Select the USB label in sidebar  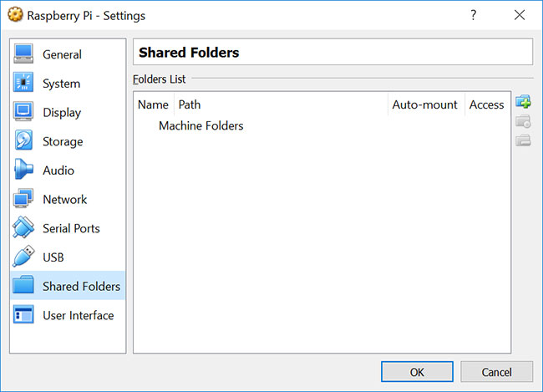53,257
